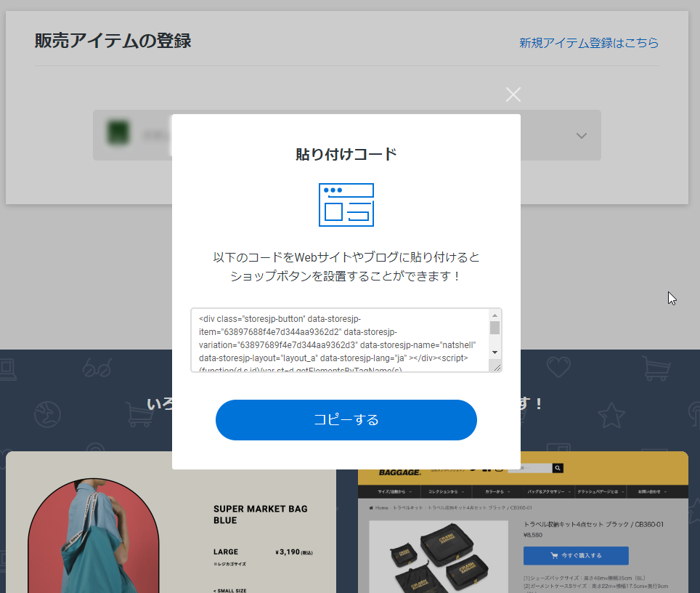Click the code box scroll down arrow
Viewport: 700px width, 593px height.
pyautogui.click(x=495, y=352)
